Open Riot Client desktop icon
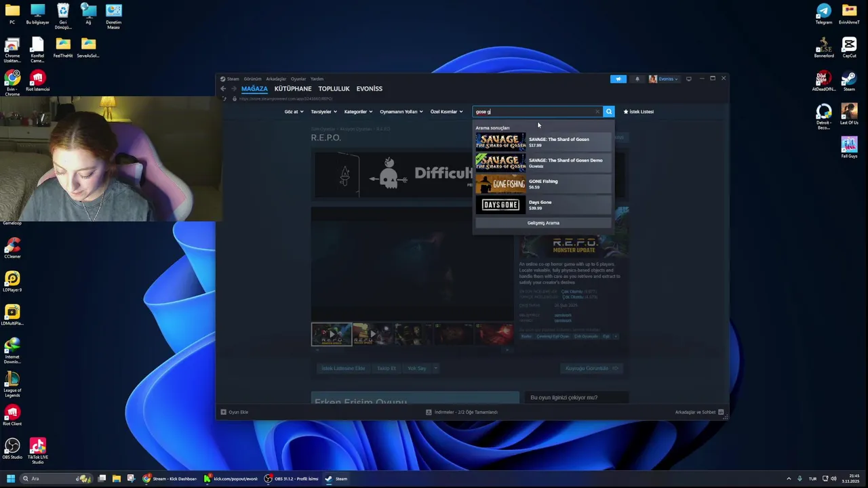The height and width of the screenshot is (488, 868). [x=12, y=415]
